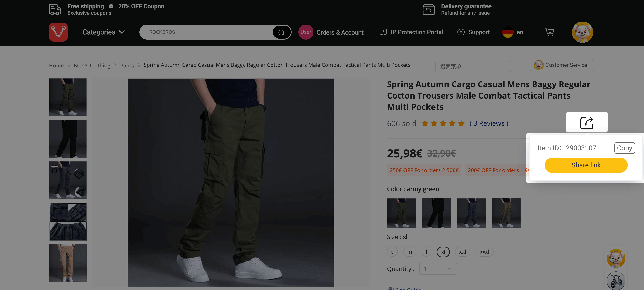The width and height of the screenshot is (644, 290).
Task: Navigate to Pants breadcrumb
Action: point(127,66)
